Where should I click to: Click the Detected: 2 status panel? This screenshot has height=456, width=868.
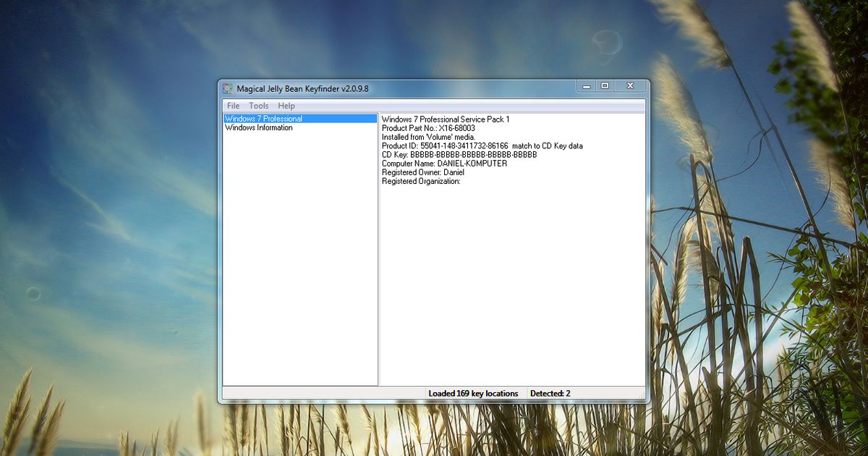[x=550, y=394]
